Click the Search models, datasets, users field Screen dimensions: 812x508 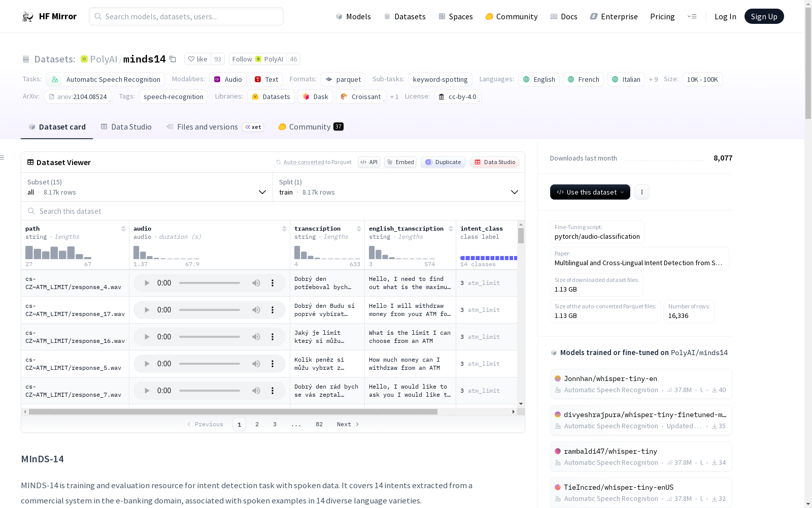point(186,16)
